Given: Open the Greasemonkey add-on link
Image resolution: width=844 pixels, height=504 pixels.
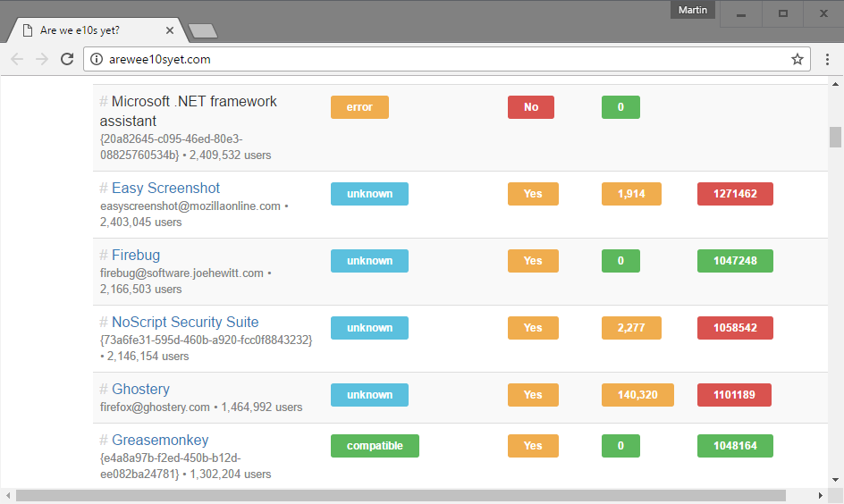Looking at the screenshot, I should [x=160, y=440].
